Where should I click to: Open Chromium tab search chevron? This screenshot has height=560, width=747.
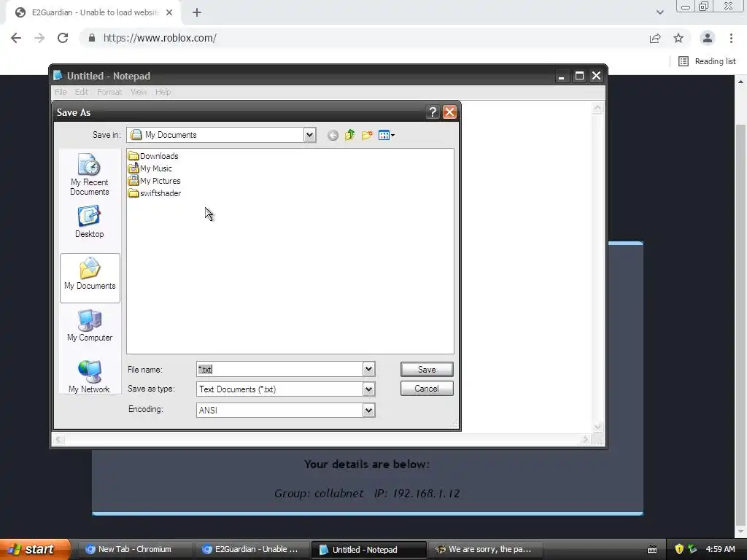coord(659,13)
